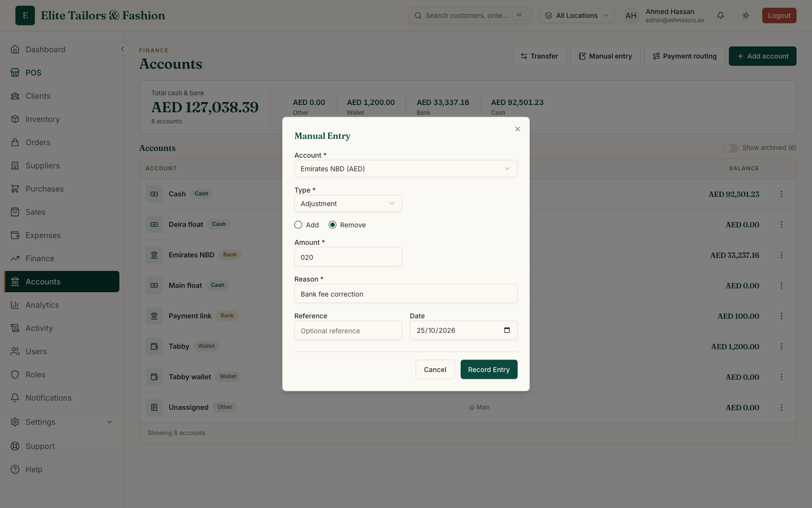Click the Tabby account wallet icon
Screen dimensions: 812x508
pyautogui.click(x=154, y=346)
